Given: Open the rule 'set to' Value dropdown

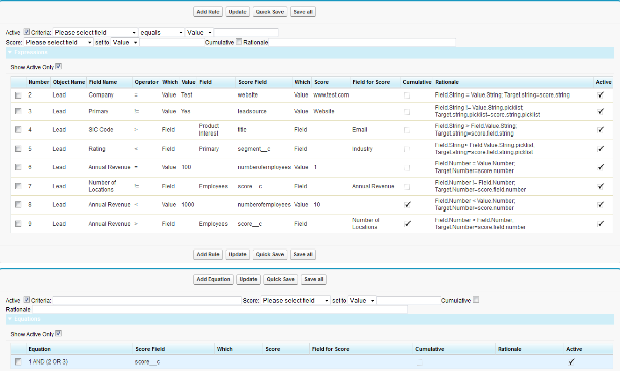Looking at the screenshot, I should tap(125, 43).
